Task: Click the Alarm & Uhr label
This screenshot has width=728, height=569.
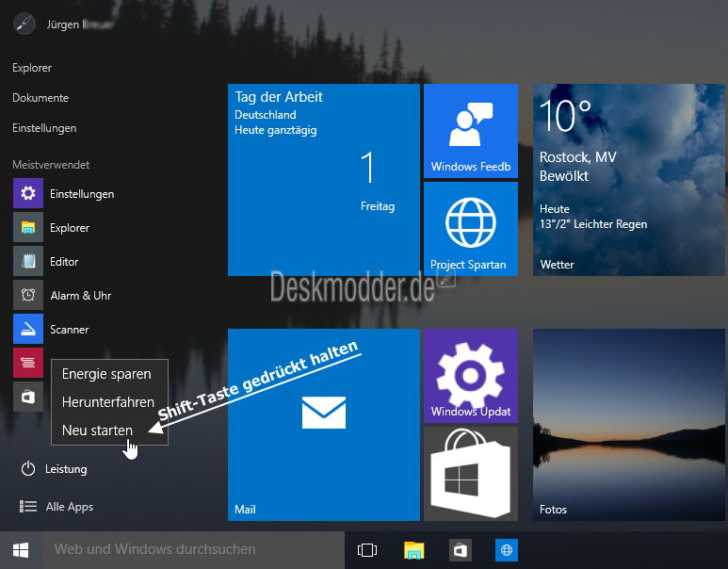Action: 81,296
